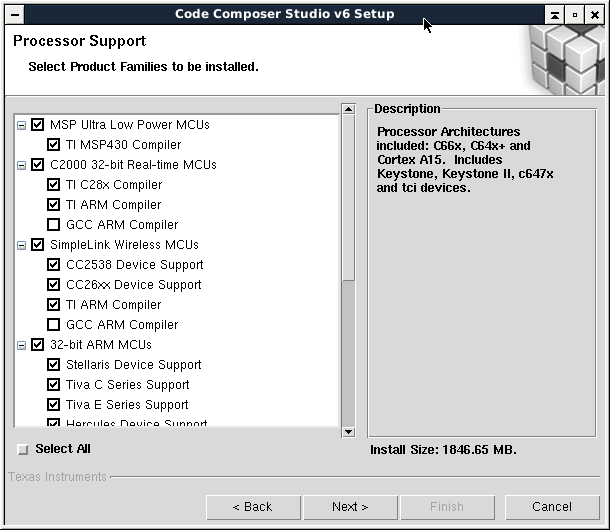Collapse SimpleLink Wireless MCUs group
The width and height of the screenshot is (610, 530).
pyautogui.click(x=22, y=245)
